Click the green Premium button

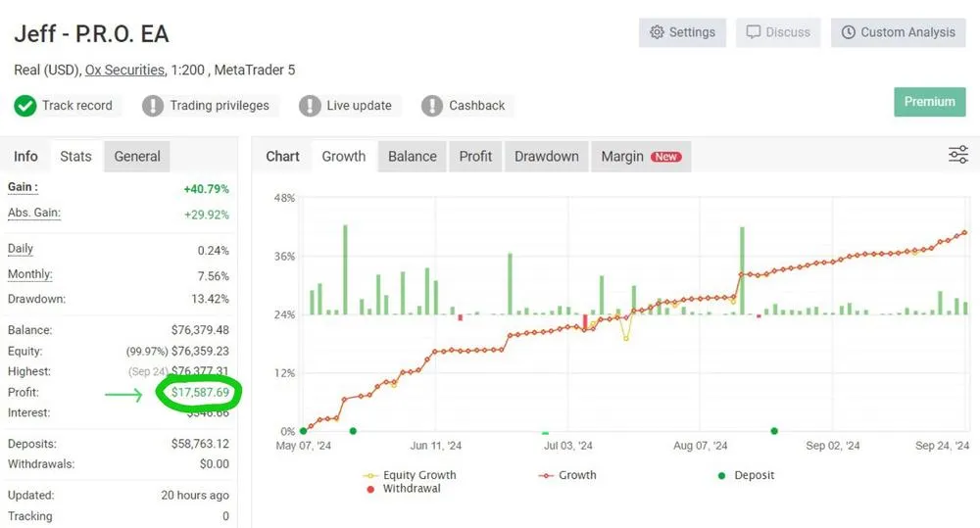click(x=929, y=101)
